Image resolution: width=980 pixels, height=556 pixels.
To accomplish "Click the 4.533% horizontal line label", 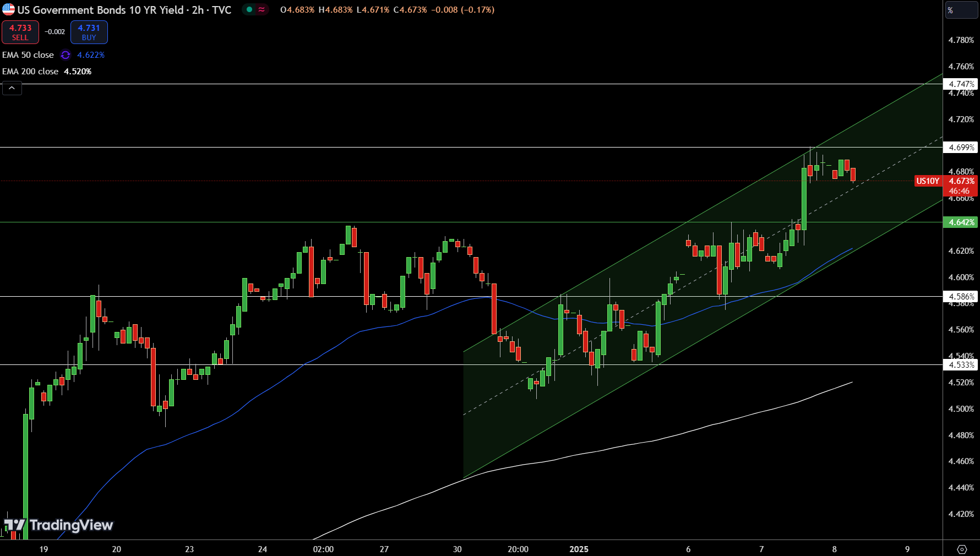I will coord(961,365).
